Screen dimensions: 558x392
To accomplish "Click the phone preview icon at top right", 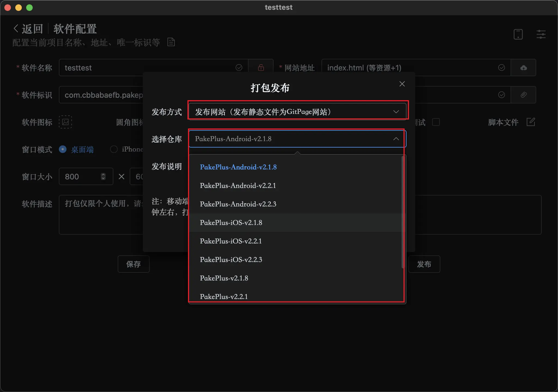I will (518, 35).
